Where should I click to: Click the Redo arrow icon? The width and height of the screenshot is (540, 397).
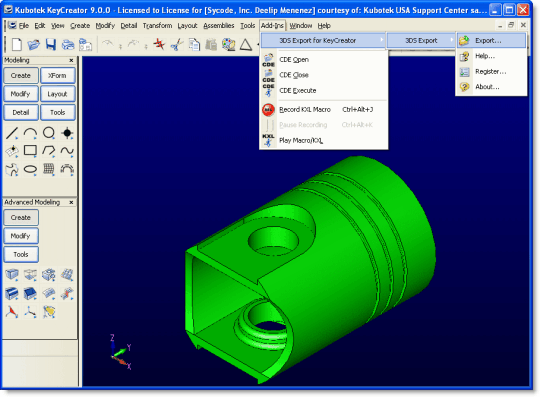point(133,44)
